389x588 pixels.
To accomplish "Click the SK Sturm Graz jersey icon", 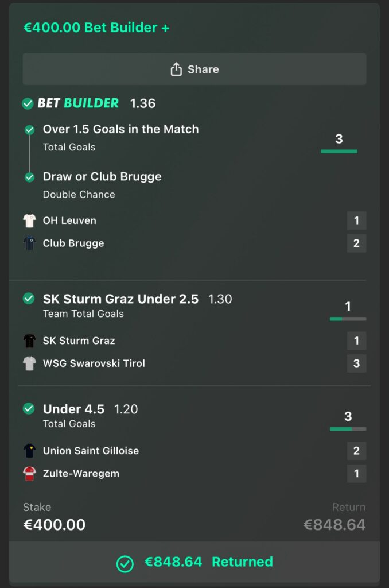I will point(29,341).
